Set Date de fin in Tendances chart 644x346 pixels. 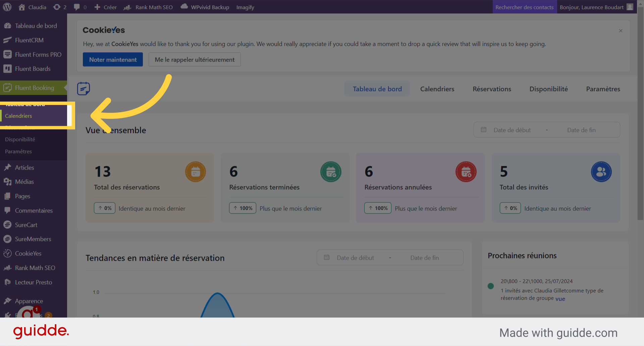[424, 258]
